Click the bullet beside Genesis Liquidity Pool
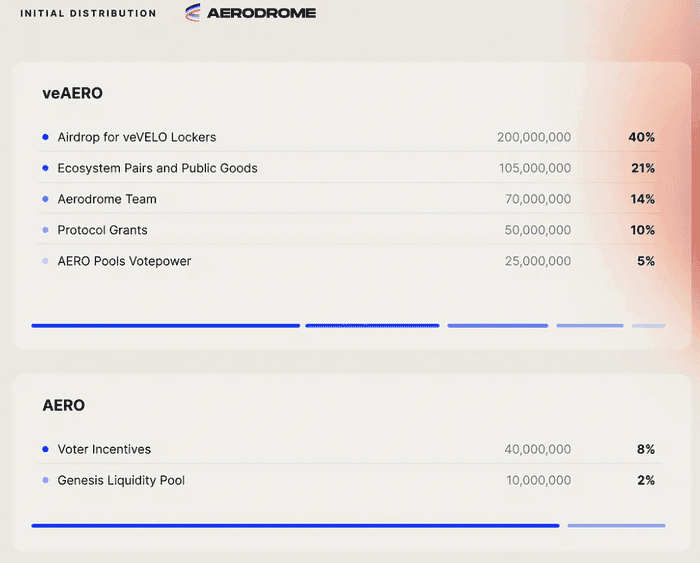The height and width of the screenshot is (563, 700). coord(45,480)
